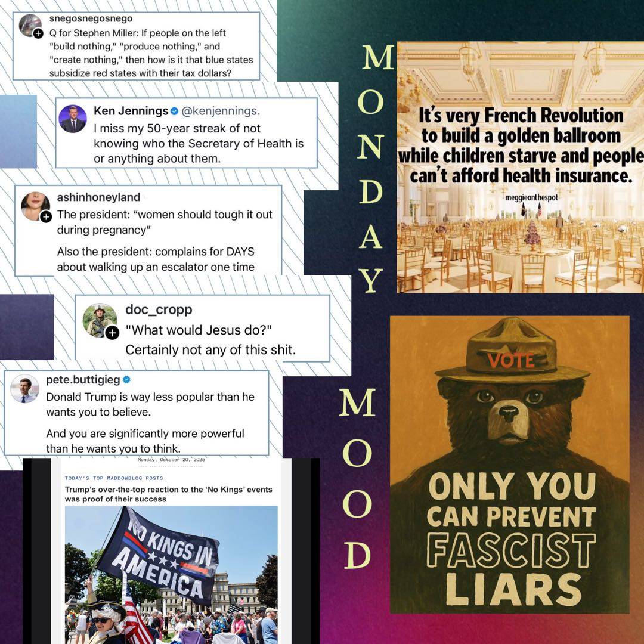Click the doc_cropp username
The width and height of the screenshot is (644, 644).
[x=159, y=309]
